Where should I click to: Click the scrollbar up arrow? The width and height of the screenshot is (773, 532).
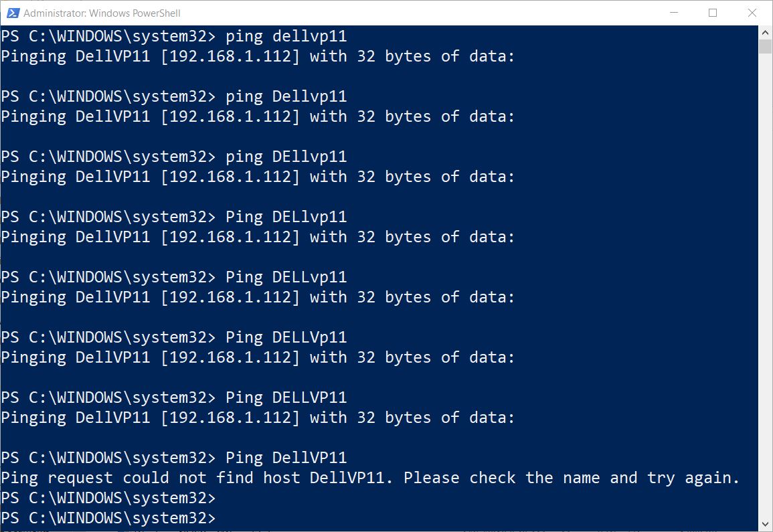tap(766, 31)
